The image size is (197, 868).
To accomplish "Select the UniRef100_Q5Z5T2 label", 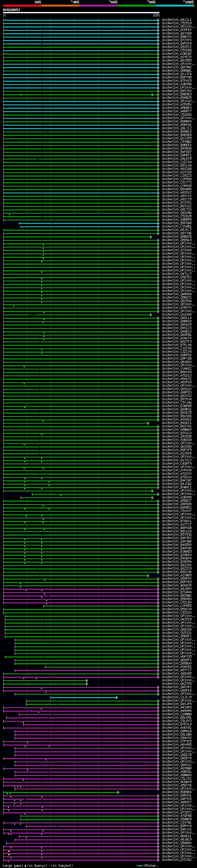I will 177,47.
